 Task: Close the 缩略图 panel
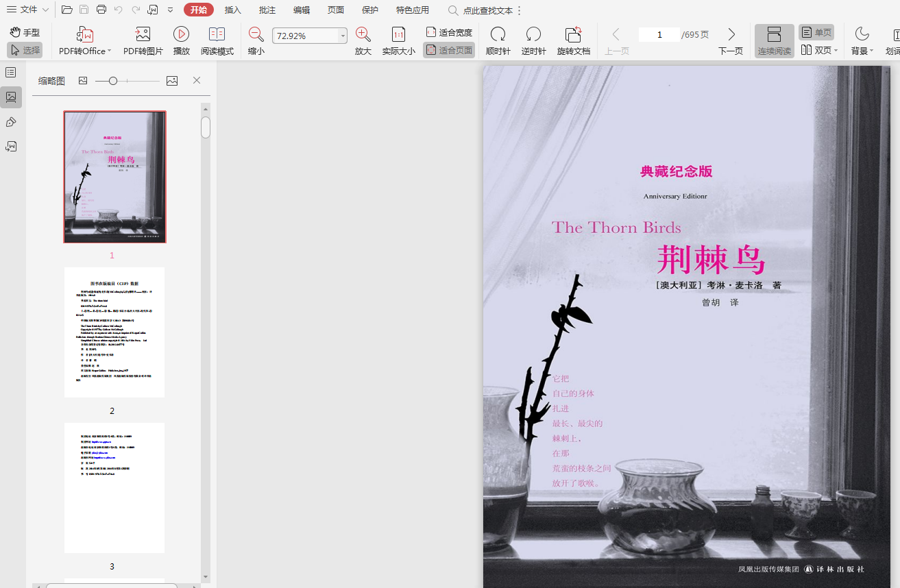(197, 81)
